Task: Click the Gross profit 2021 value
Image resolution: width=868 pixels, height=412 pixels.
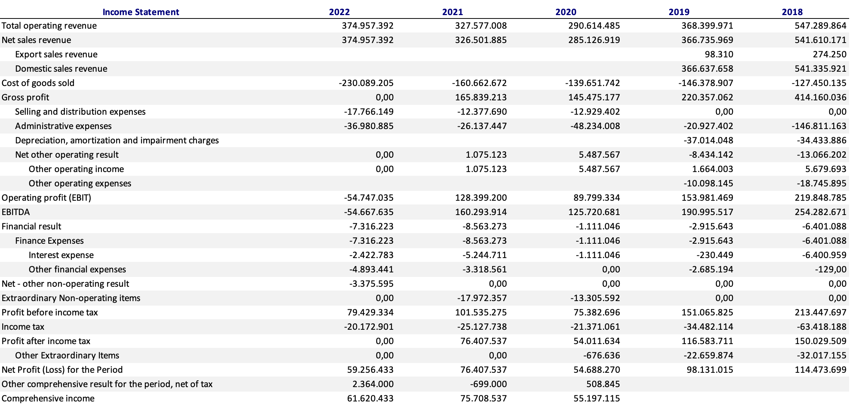Action: coord(480,97)
